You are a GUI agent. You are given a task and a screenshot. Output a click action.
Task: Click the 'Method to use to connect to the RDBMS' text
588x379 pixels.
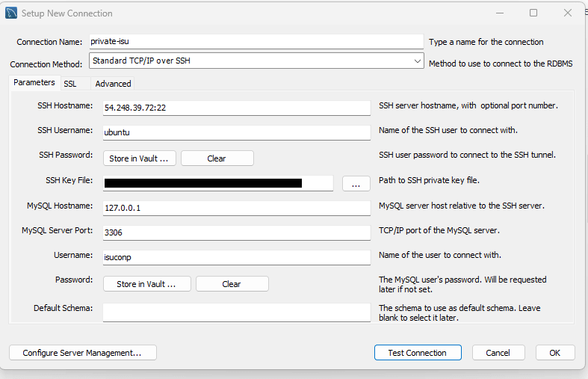click(501, 64)
